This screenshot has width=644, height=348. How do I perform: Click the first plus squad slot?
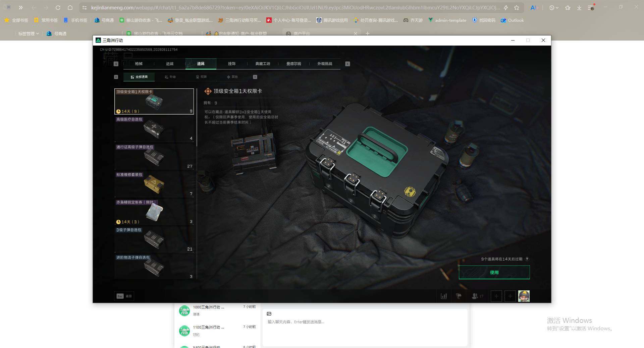click(496, 296)
